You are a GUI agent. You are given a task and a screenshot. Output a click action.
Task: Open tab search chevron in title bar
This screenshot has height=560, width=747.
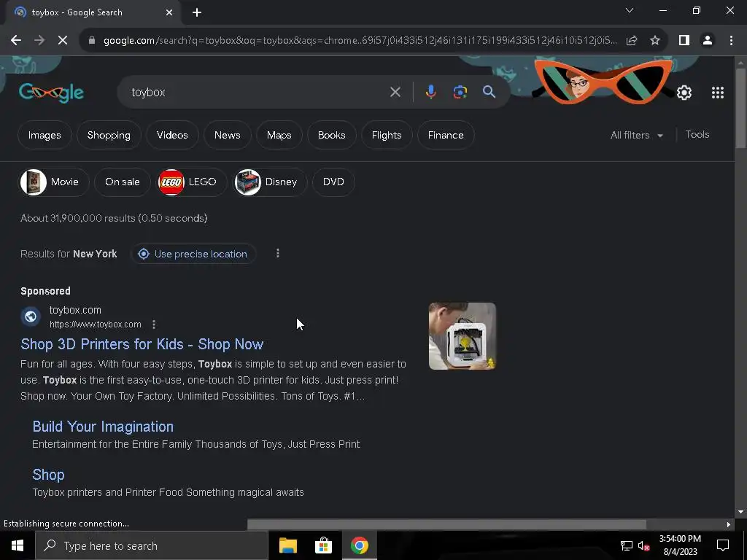click(x=630, y=10)
